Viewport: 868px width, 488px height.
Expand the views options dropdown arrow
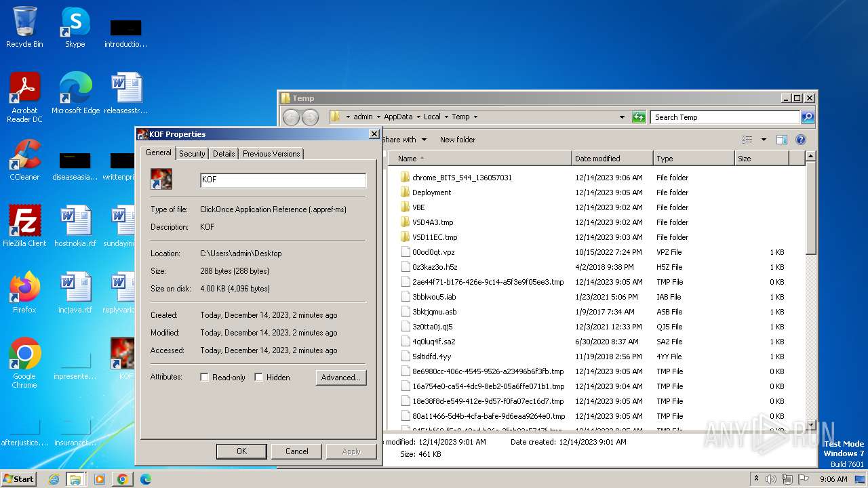[x=764, y=140]
